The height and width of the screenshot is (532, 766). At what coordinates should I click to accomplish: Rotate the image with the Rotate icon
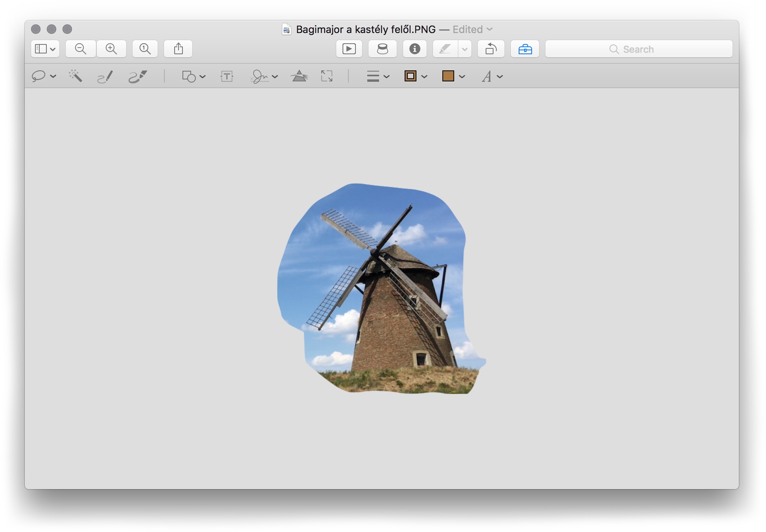(x=491, y=49)
